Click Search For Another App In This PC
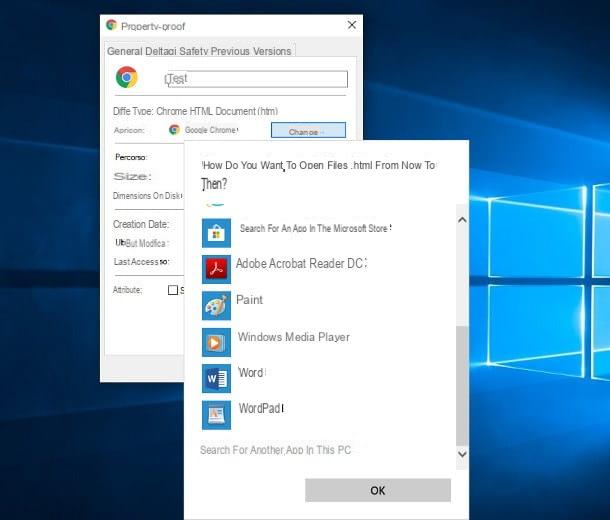Image resolution: width=610 pixels, height=520 pixels. pos(275,450)
